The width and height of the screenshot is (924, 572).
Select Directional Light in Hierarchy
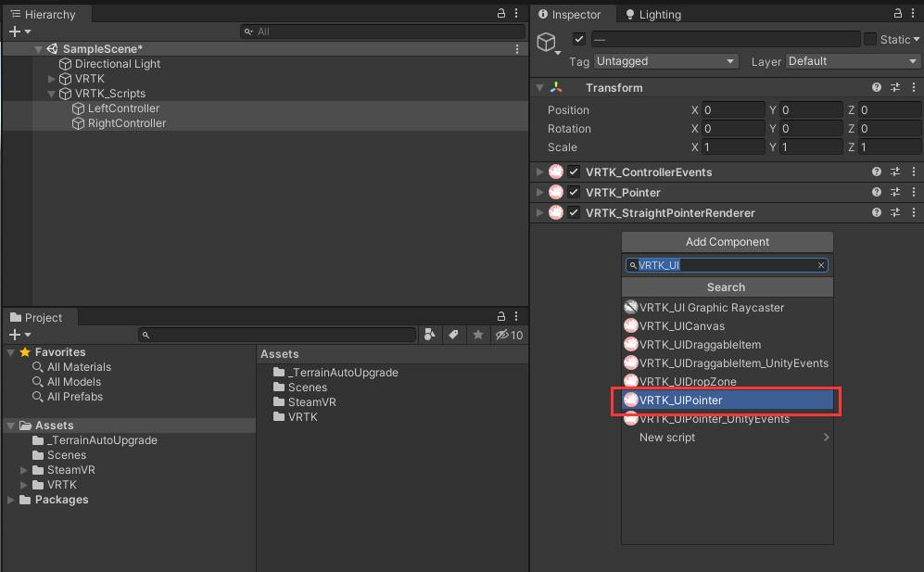(x=118, y=64)
